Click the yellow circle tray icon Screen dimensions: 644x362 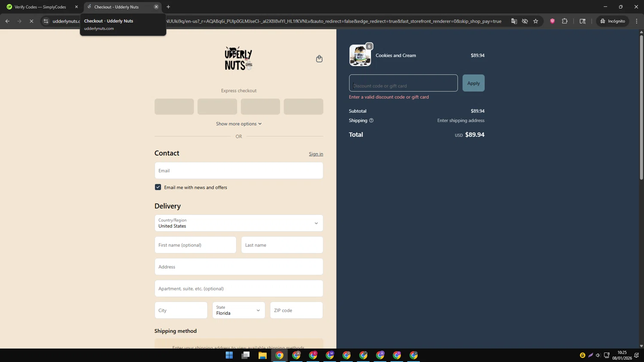click(583, 355)
